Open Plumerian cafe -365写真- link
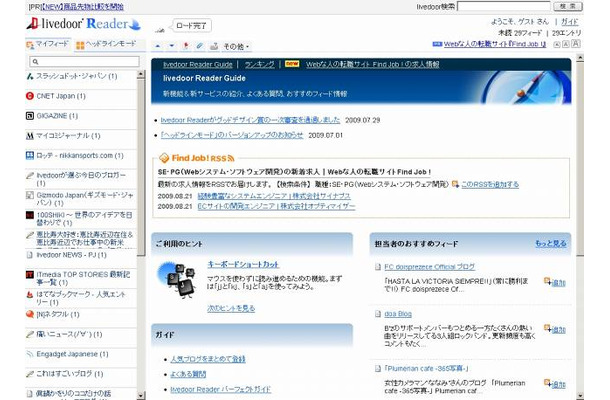 (x=427, y=368)
